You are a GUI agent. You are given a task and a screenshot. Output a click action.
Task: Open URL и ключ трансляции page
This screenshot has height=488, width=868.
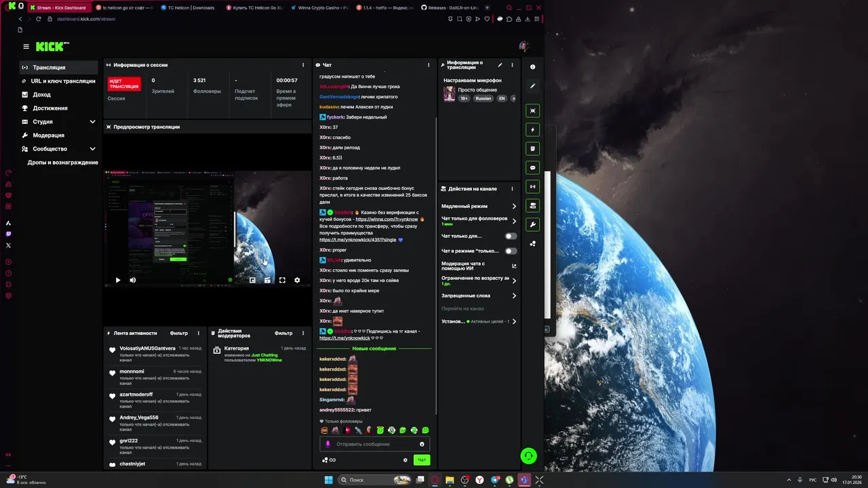[x=59, y=81]
